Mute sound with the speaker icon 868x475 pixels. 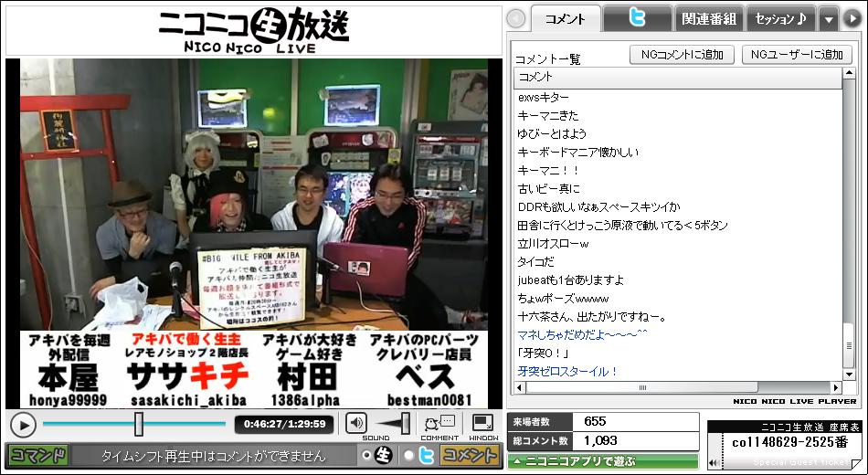[x=356, y=424]
